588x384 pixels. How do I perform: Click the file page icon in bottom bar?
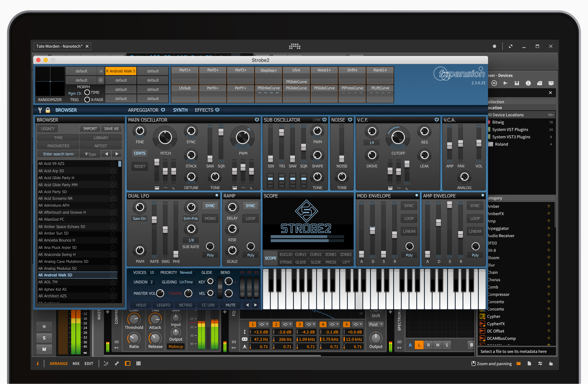coord(529,363)
